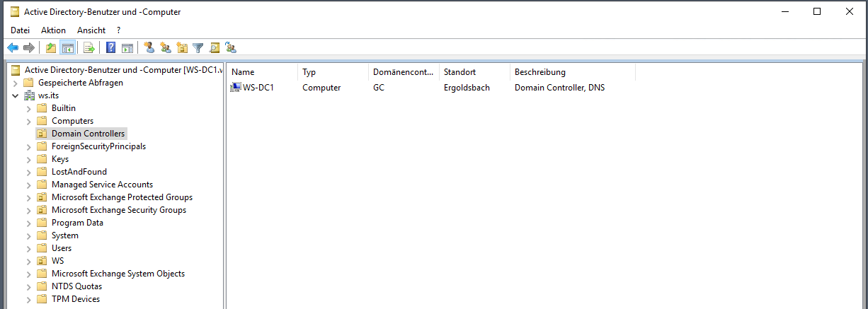Screen dimensions: 868x309
Task: Click the Builtin folder icon
Action: [x=42, y=108]
